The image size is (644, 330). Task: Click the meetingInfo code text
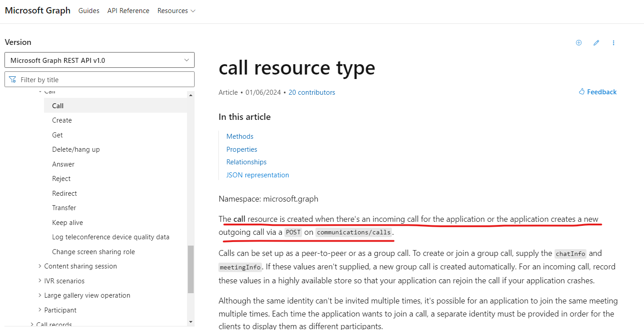tap(240, 267)
